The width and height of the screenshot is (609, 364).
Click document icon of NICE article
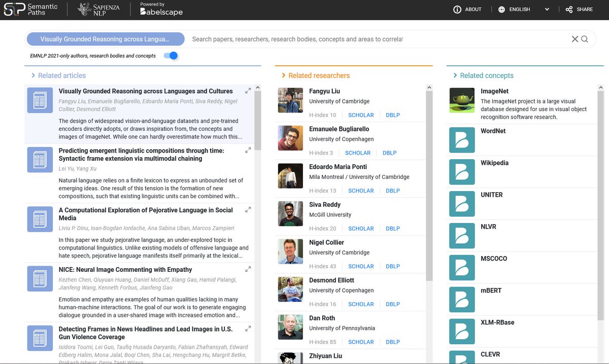(40, 278)
